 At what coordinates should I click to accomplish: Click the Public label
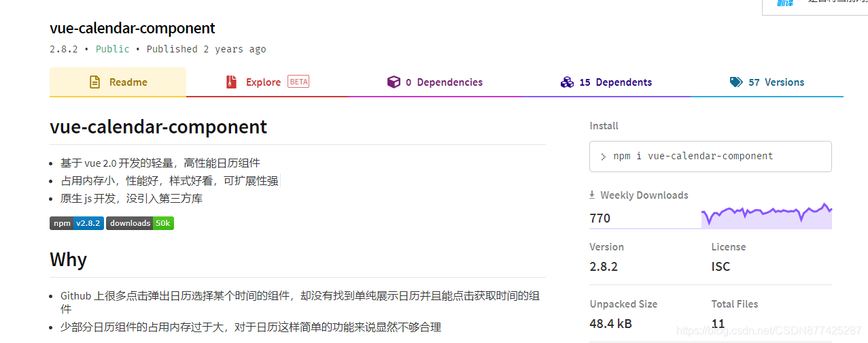coord(113,49)
